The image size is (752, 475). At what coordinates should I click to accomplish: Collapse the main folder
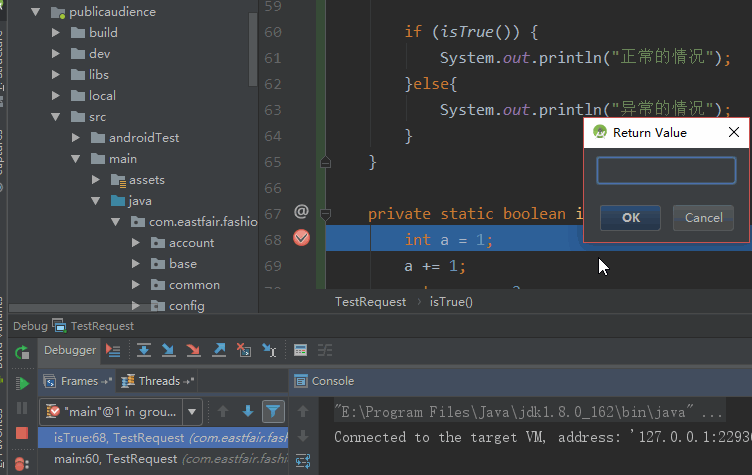(x=76, y=159)
